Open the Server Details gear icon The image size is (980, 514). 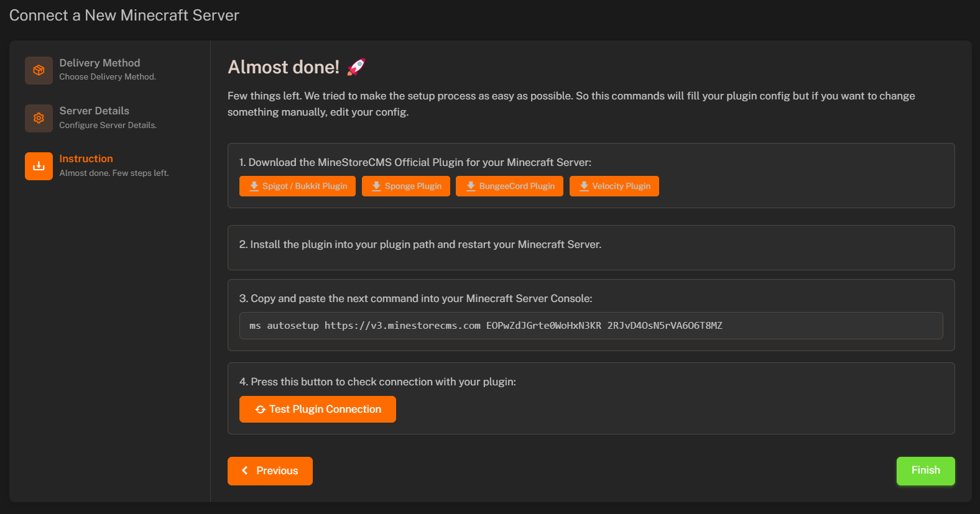(39, 118)
